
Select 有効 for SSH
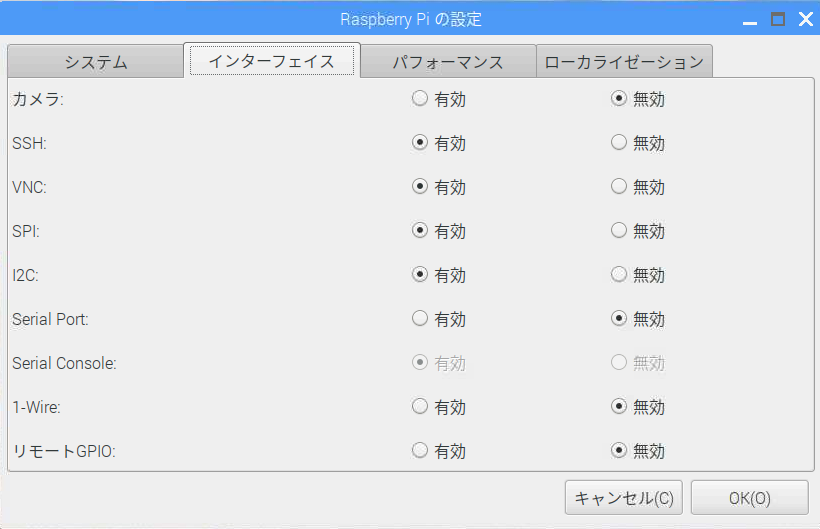[x=420, y=142]
